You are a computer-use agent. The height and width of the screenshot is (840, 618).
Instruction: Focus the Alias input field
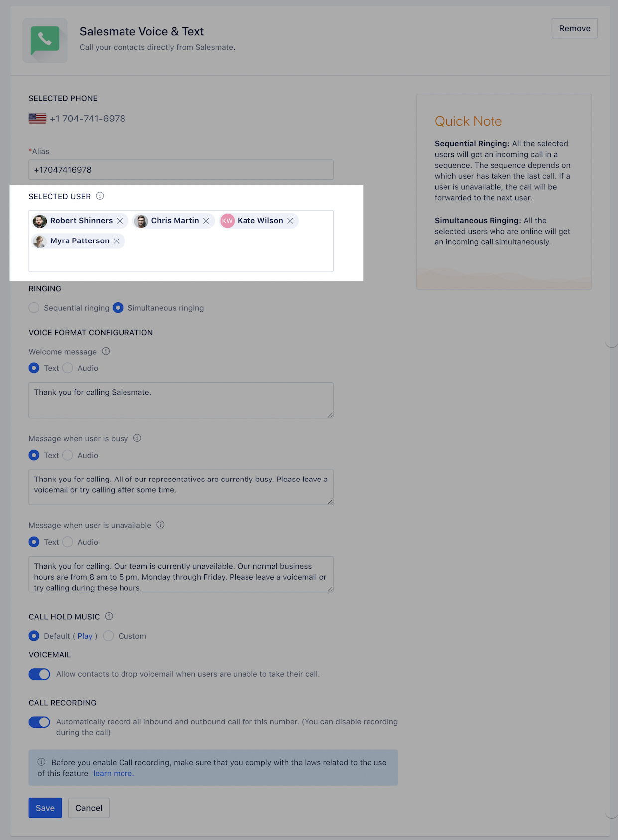tap(181, 170)
